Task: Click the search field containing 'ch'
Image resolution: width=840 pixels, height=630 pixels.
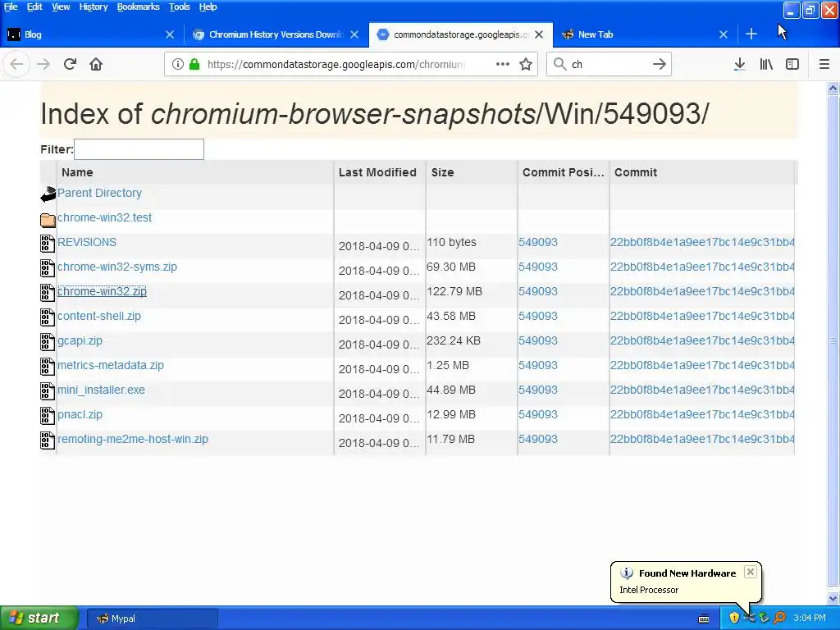Action: [608, 64]
